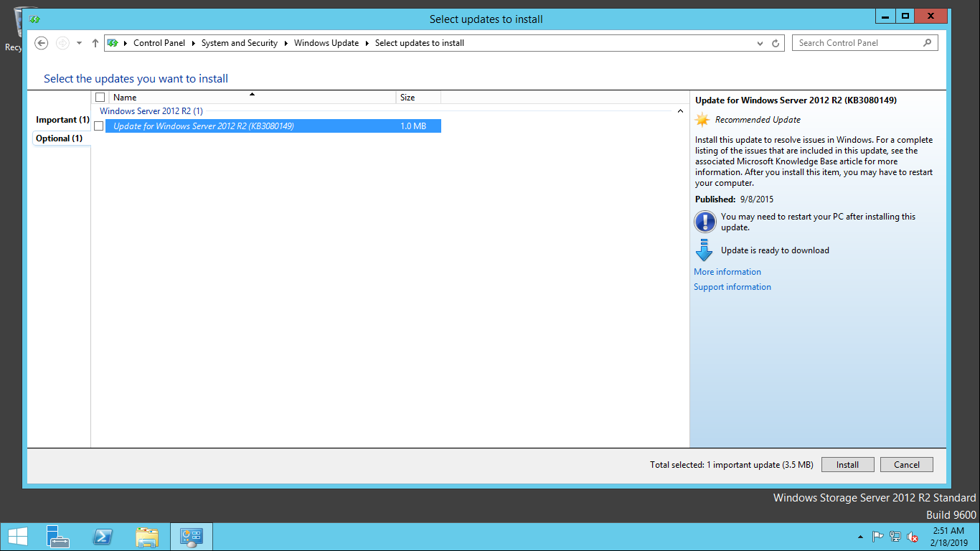The height and width of the screenshot is (551, 980).
Task: Click the network tray icon
Action: point(895,537)
